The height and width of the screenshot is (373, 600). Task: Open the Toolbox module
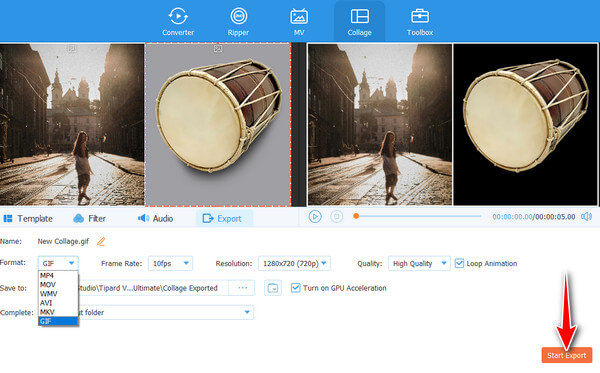pyautogui.click(x=420, y=21)
